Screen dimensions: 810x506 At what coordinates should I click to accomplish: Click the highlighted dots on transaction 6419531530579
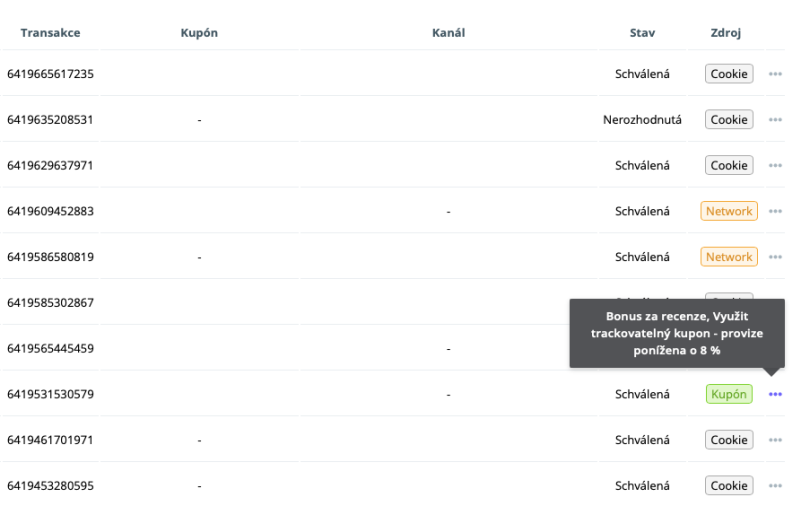pyautogui.click(x=775, y=394)
